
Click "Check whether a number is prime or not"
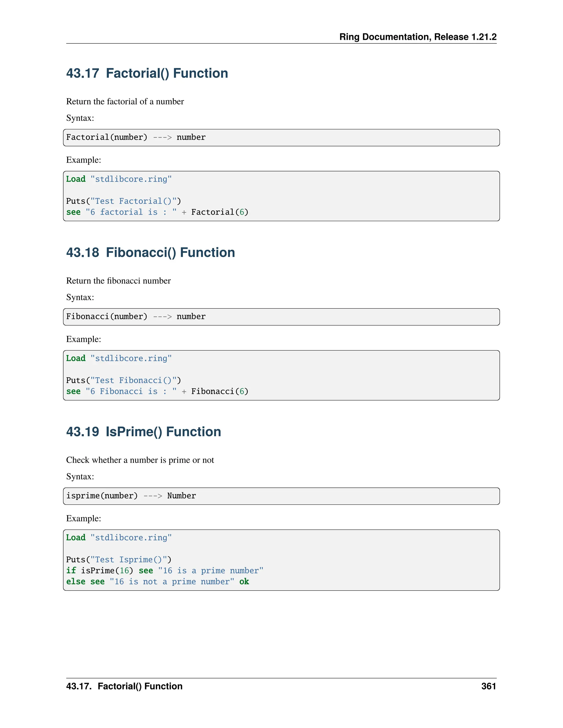pyautogui.click(x=140, y=460)
